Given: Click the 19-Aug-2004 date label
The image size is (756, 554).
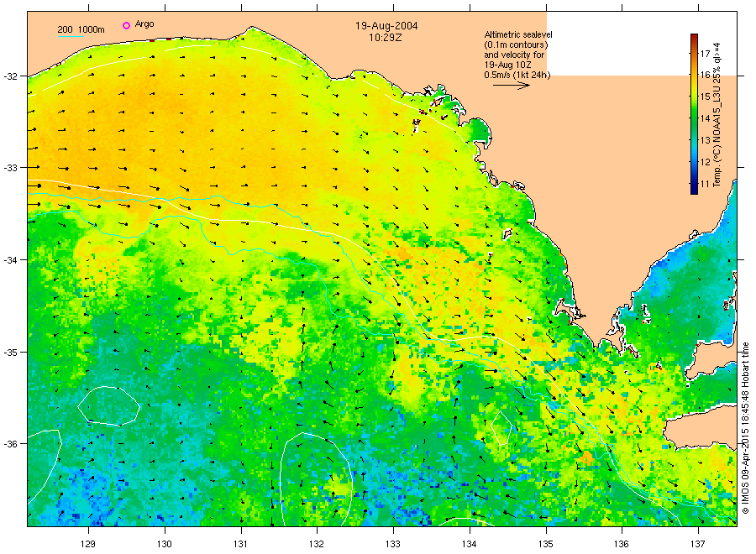Looking at the screenshot, I should click(386, 26).
